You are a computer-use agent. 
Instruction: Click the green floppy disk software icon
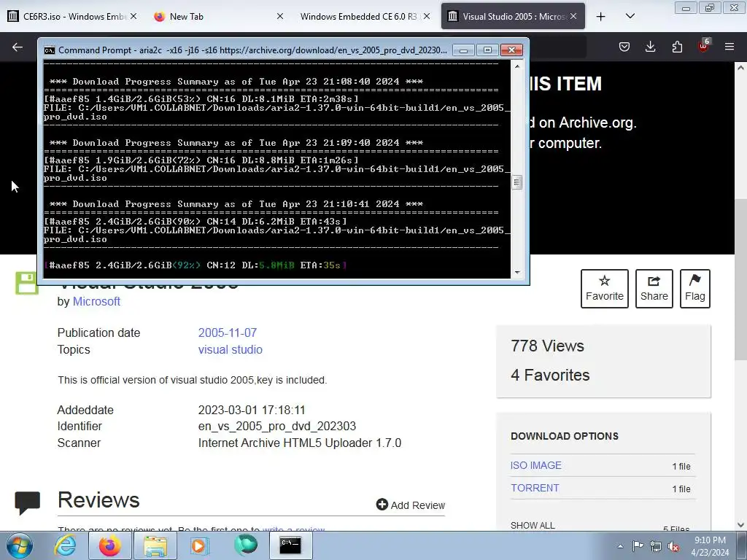[27, 284]
